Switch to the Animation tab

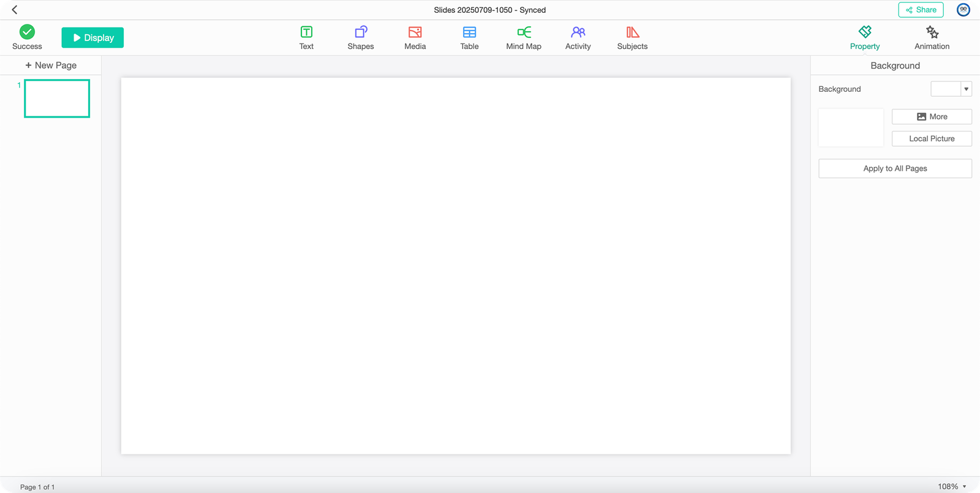click(x=932, y=37)
